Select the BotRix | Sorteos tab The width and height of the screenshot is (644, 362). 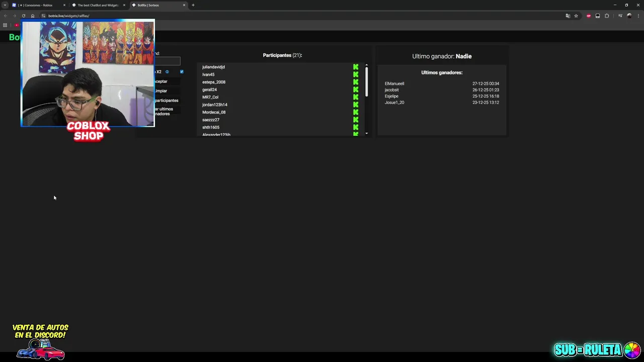coord(158,5)
